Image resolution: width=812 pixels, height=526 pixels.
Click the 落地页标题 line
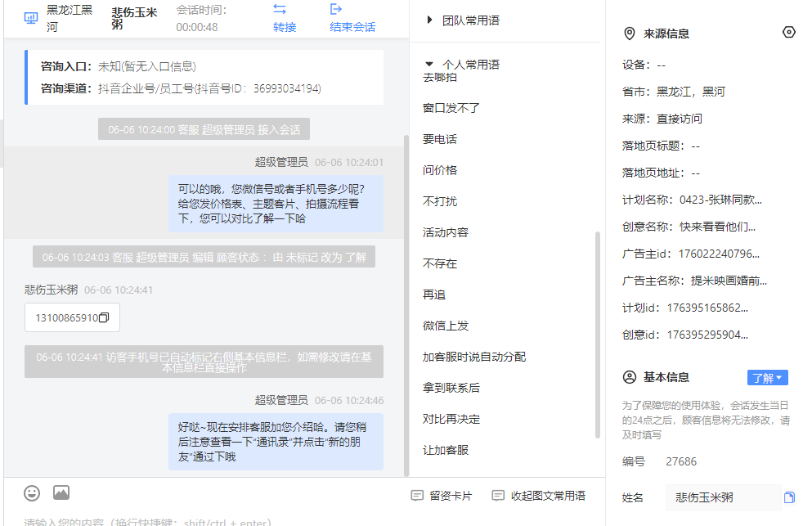click(x=661, y=146)
